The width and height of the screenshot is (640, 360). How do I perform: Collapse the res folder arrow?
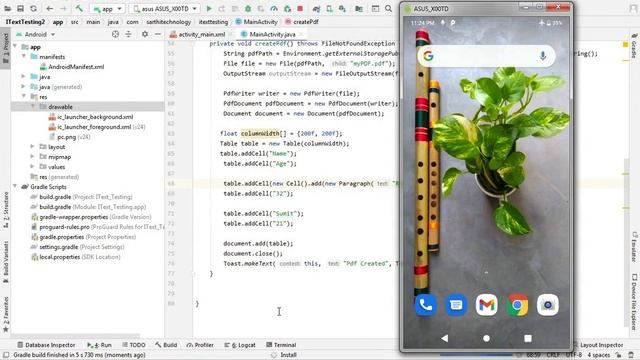24,96
